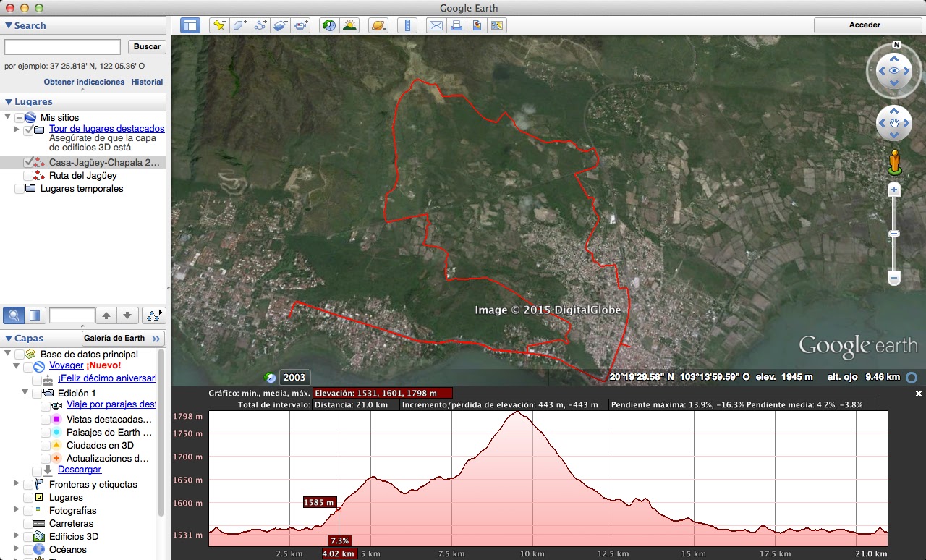Open the Historial link
Viewport: 926px width, 560px height.
point(147,82)
